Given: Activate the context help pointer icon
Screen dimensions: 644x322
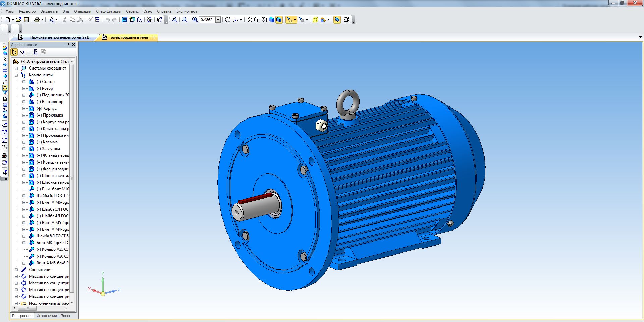Looking at the screenshot, I should pyautogui.click(x=159, y=20).
